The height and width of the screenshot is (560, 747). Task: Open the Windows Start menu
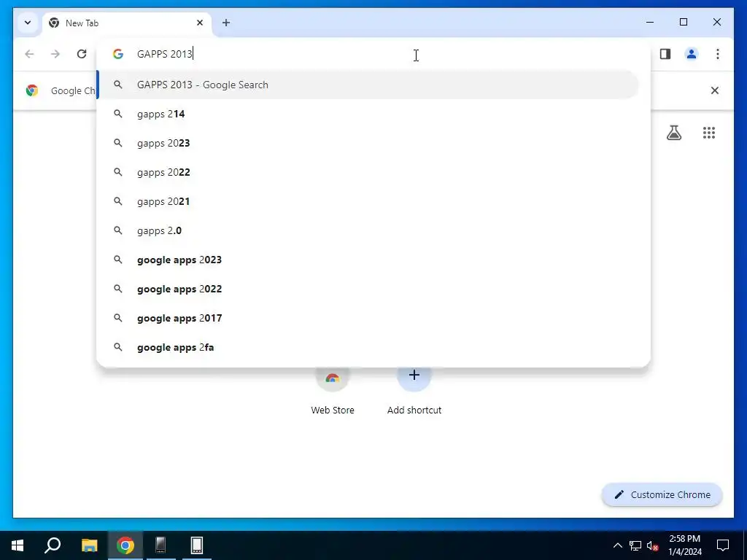18,545
